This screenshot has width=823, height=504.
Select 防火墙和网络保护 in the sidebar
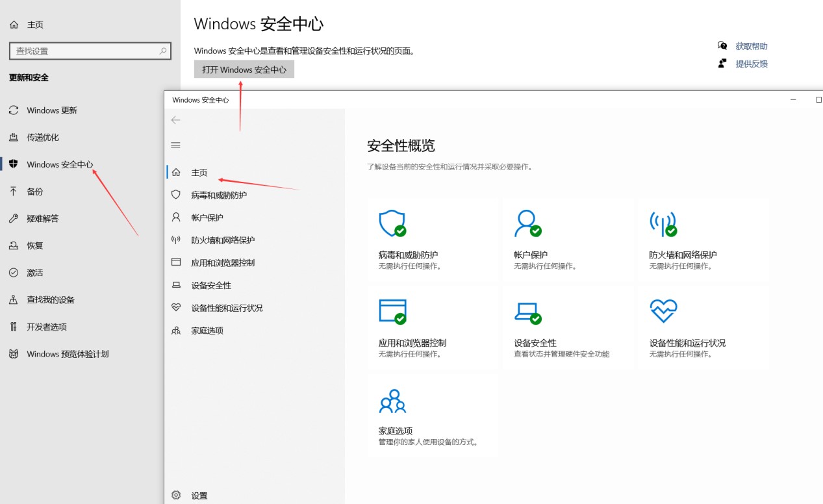[222, 240]
